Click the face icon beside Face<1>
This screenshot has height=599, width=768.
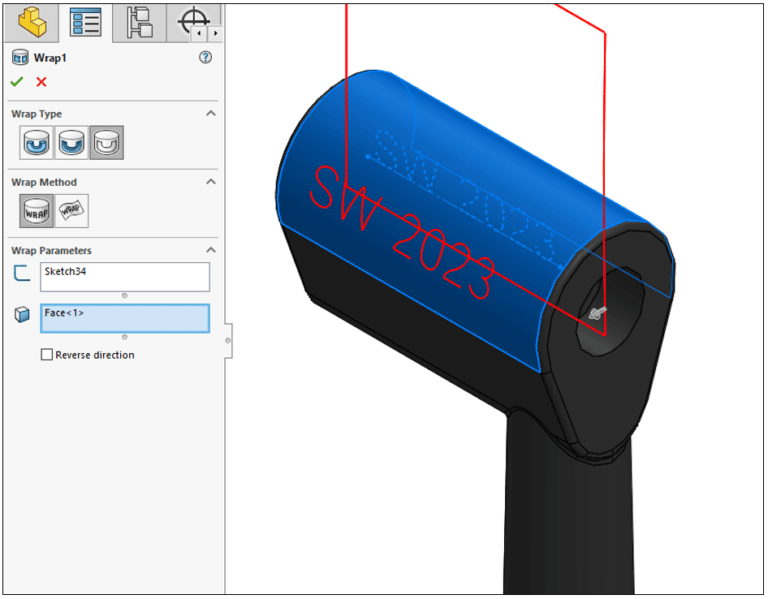[x=22, y=314]
